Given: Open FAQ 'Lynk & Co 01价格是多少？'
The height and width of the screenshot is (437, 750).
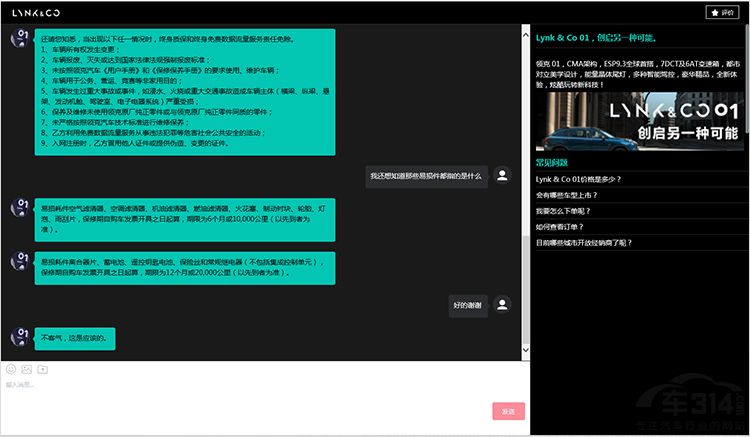Looking at the screenshot, I should pyautogui.click(x=579, y=179).
